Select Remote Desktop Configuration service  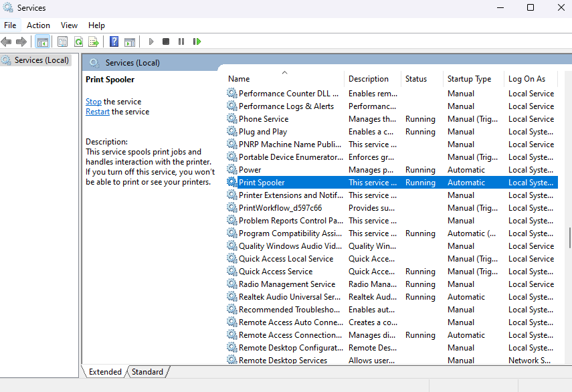coord(392,348)
